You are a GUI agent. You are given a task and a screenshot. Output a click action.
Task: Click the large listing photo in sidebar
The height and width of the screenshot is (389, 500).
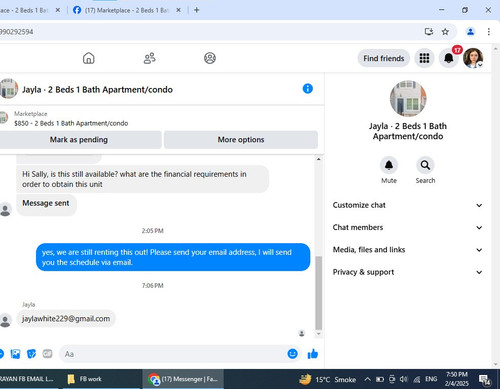[x=408, y=98]
